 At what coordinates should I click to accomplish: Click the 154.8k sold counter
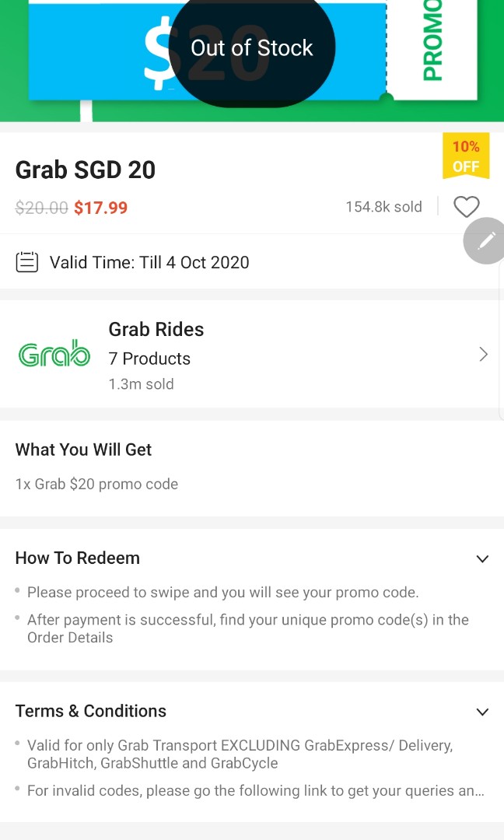[383, 206]
